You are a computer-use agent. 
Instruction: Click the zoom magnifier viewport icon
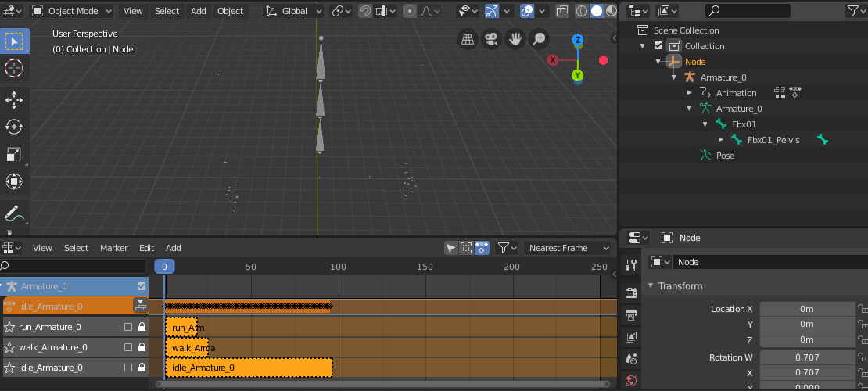point(539,39)
